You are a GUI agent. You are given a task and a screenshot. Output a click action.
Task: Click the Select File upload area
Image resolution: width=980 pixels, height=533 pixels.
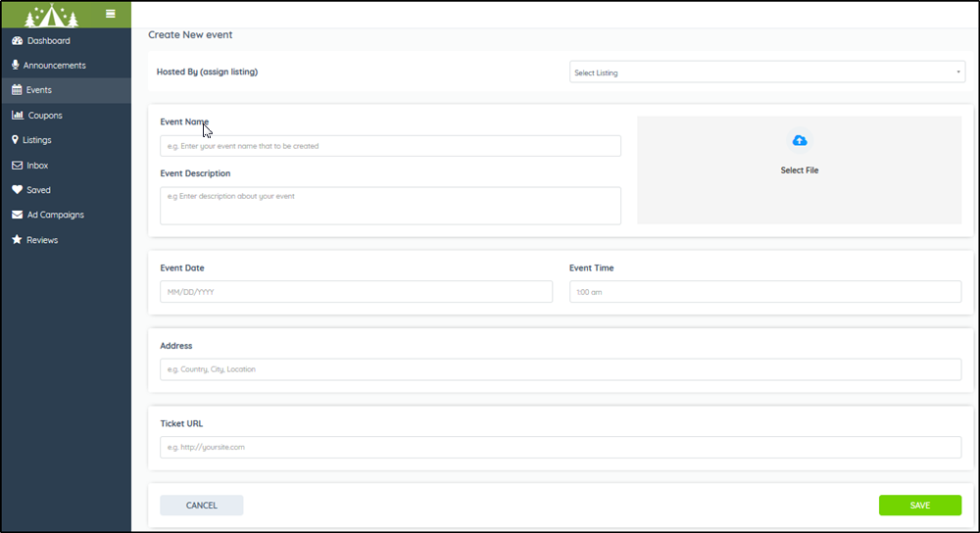[x=800, y=170]
